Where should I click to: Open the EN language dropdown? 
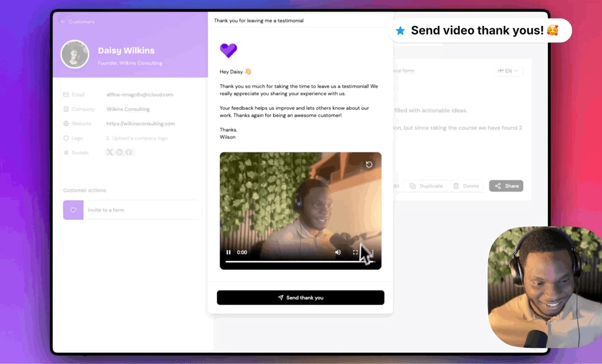[508, 71]
